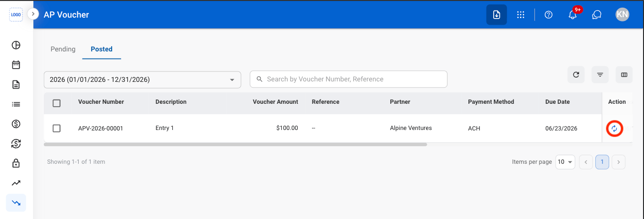Viewport: 644px width, 219px height.
Task: Go to previous page arrow
Action: pos(586,162)
